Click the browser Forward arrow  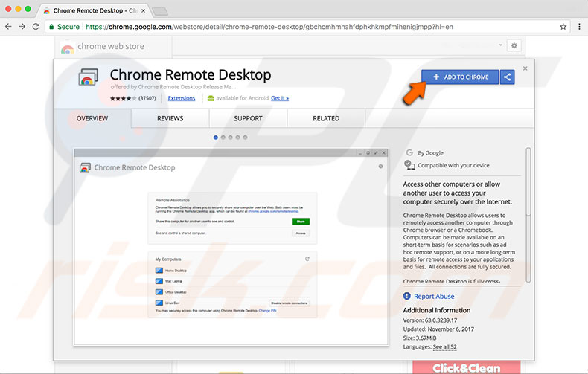[22, 27]
